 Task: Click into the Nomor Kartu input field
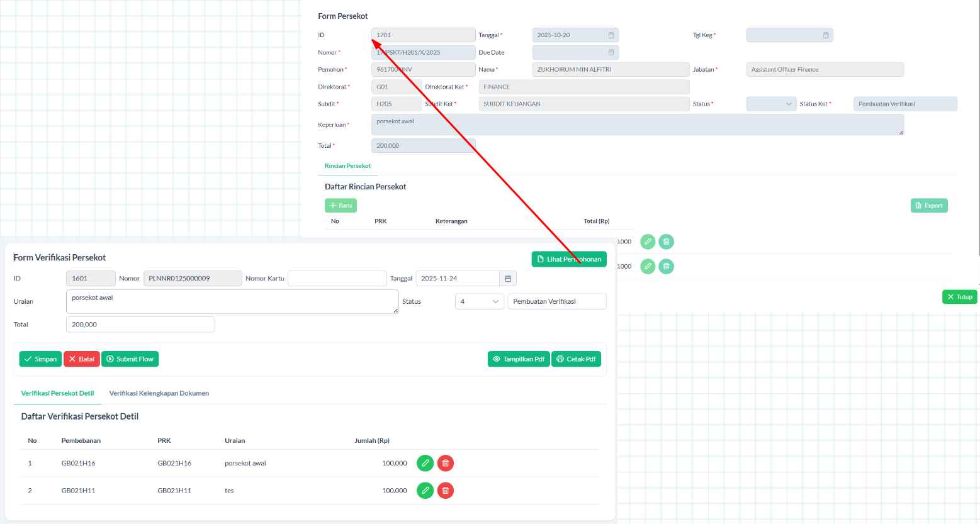[x=337, y=278]
